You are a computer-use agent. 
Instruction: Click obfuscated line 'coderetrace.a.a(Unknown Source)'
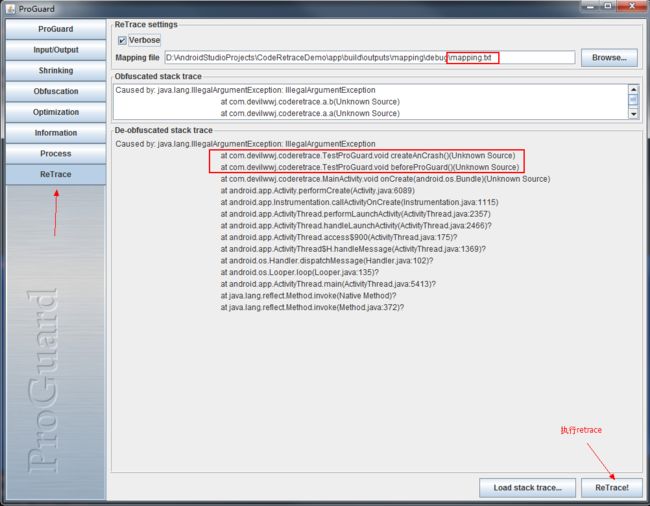pyautogui.click(x=310, y=113)
